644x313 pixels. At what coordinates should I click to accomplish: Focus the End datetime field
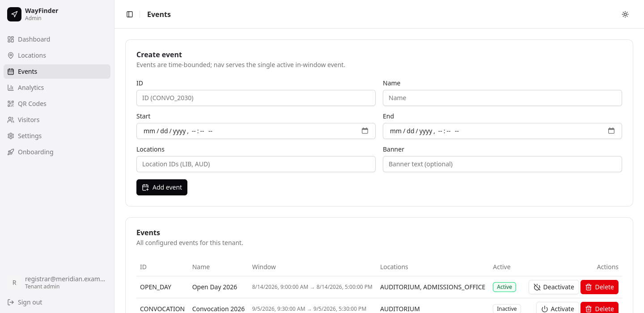(502, 131)
